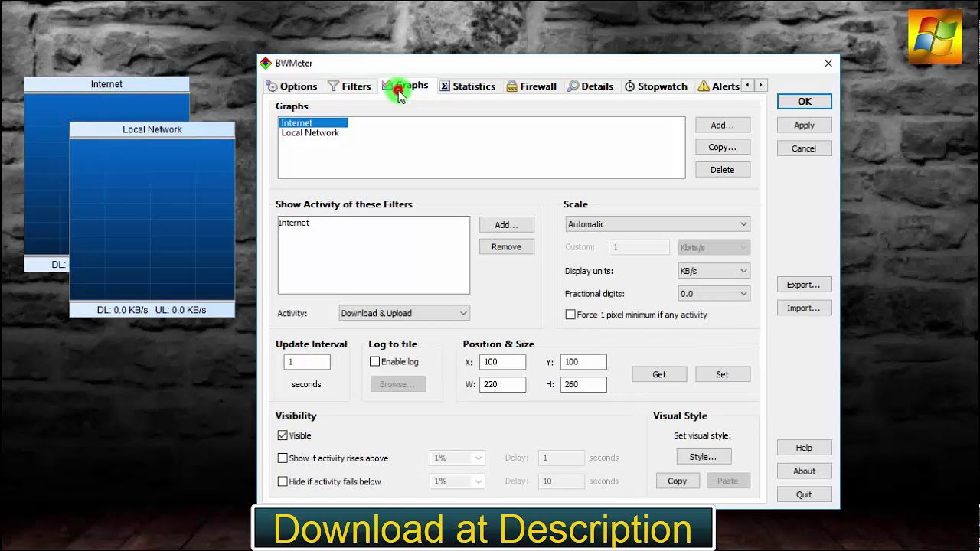The width and height of the screenshot is (980, 551).
Task: Click the Remove filter button
Action: pyautogui.click(x=507, y=246)
